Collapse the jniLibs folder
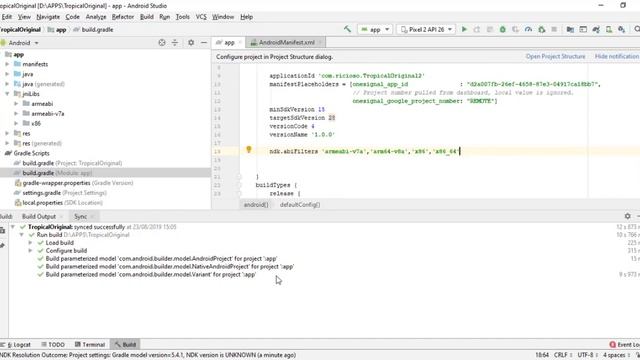This screenshot has height=360, width=640. (7, 94)
